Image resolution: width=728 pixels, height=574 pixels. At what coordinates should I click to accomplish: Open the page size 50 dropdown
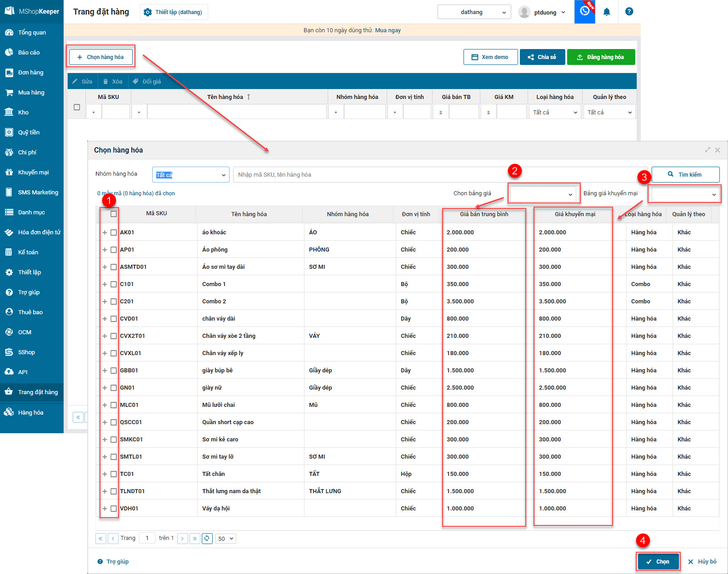(x=226, y=539)
